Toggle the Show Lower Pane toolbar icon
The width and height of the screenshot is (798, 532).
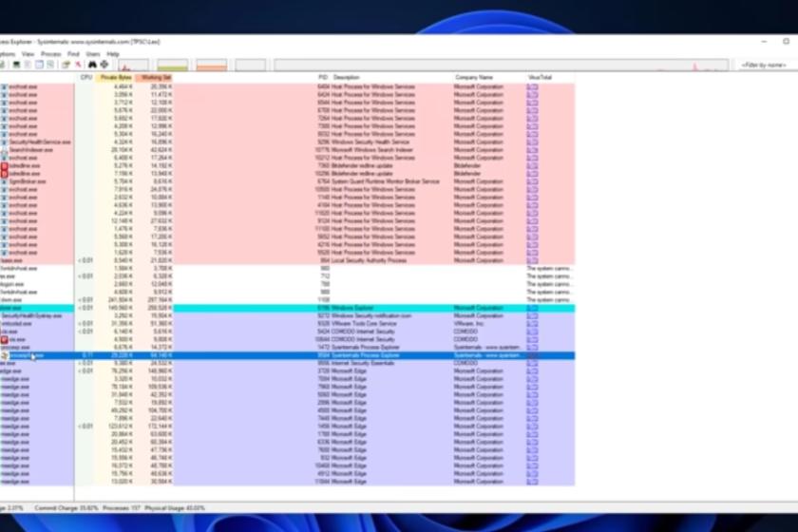point(39,65)
